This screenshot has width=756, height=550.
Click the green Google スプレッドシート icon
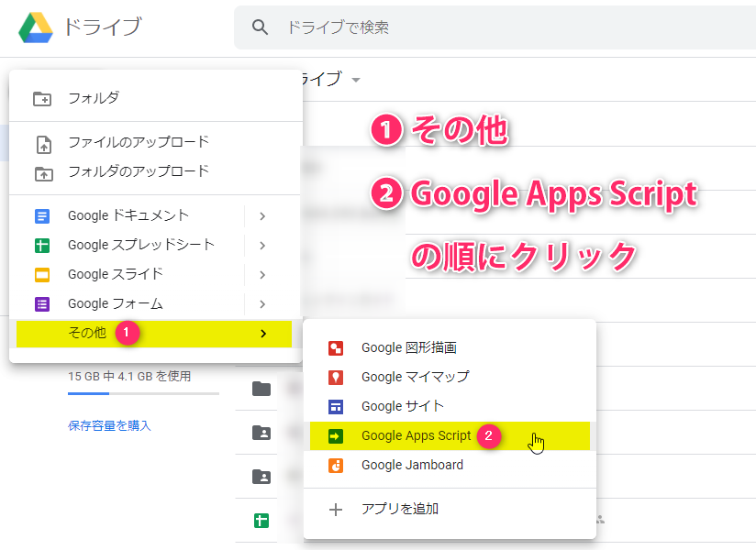[42, 246]
